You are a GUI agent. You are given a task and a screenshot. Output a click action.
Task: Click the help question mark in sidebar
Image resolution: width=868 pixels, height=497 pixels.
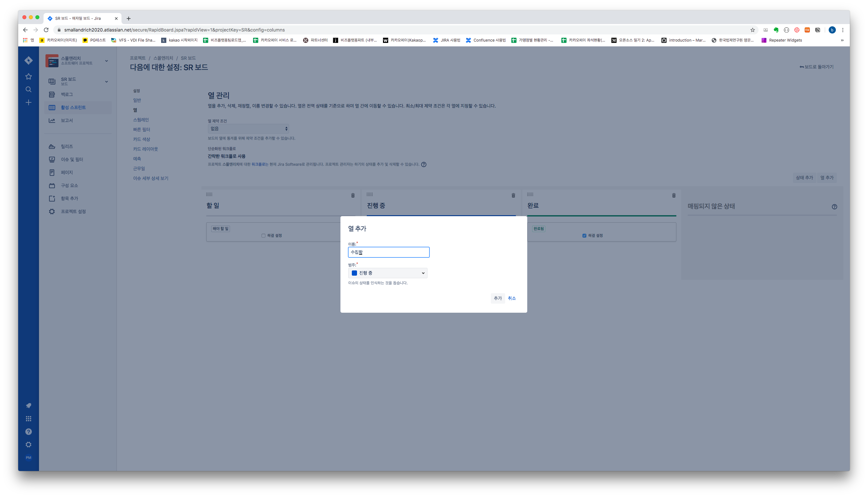click(29, 431)
